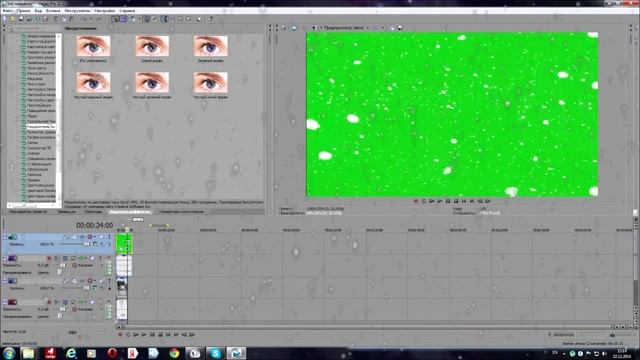Click the split screen view icon
This screenshot has width=640, height=360.
pyautogui.click(x=313, y=28)
